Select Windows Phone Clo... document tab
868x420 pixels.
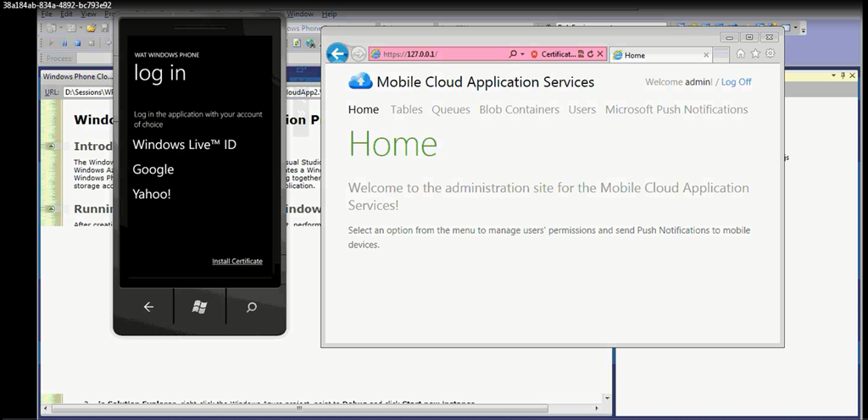[x=77, y=76]
